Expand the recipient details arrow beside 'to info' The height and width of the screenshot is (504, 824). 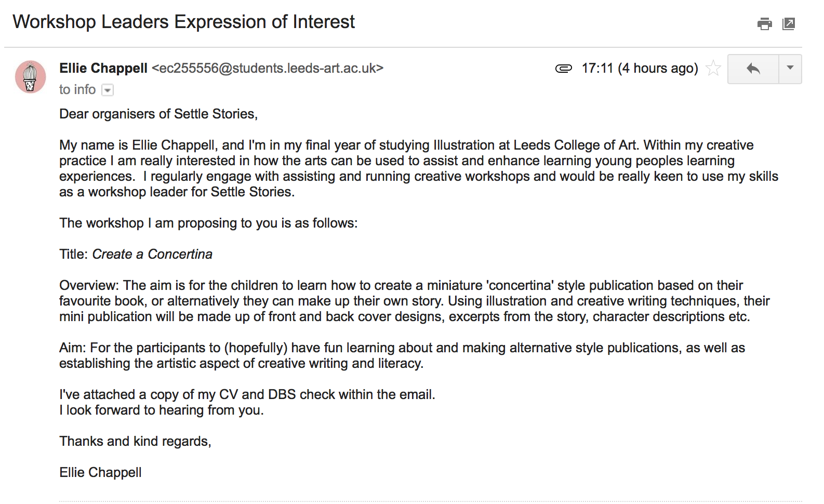pos(108,90)
